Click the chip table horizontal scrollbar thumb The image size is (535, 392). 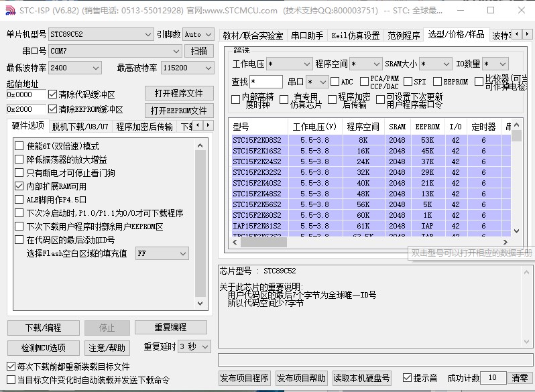[x=263, y=242]
